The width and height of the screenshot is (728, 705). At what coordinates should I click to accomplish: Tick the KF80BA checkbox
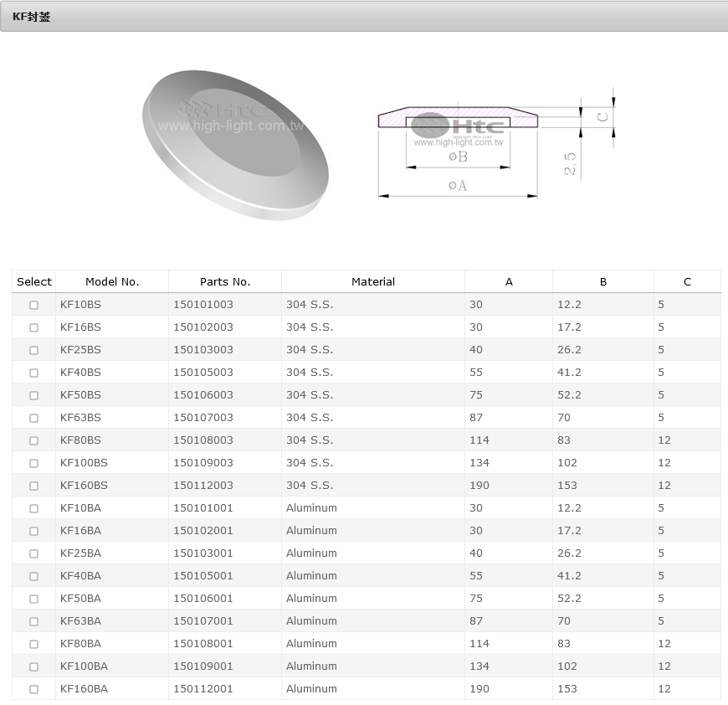33,644
